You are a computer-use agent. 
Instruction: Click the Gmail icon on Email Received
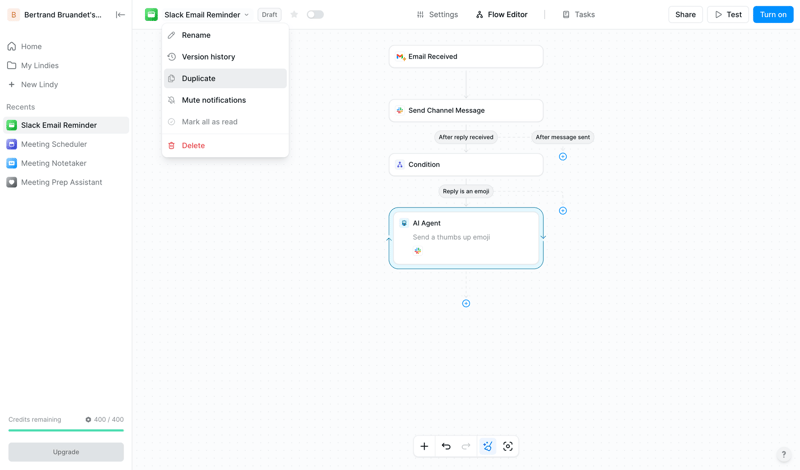(x=401, y=57)
